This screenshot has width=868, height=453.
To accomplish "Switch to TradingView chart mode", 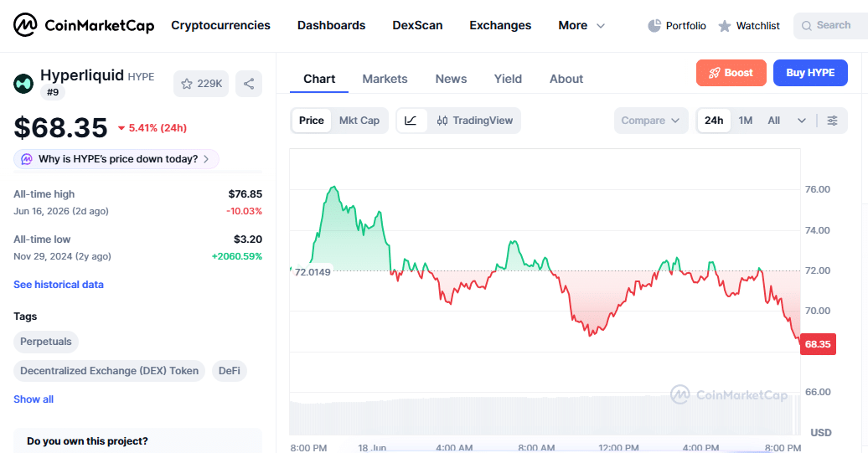I will point(474,121).
